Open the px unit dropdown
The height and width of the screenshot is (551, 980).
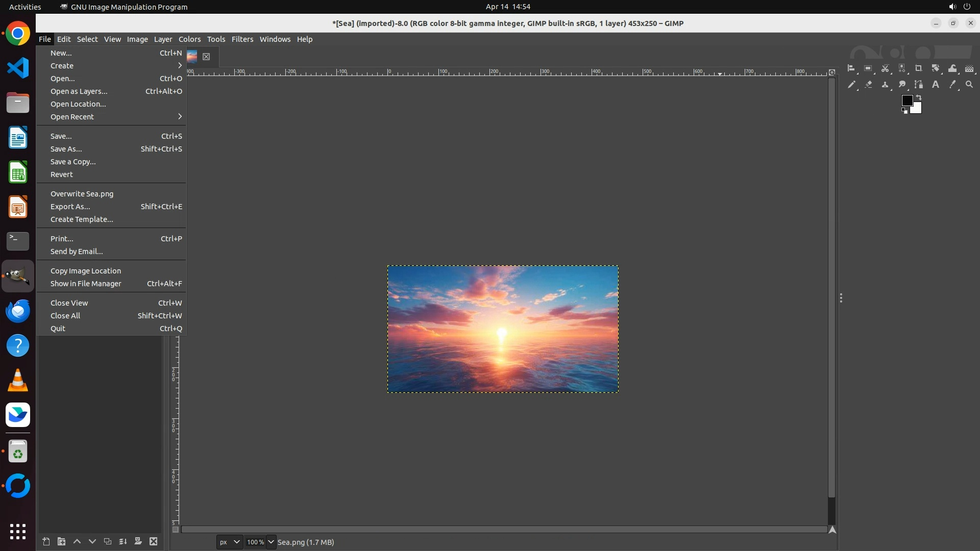pos(230,542)
